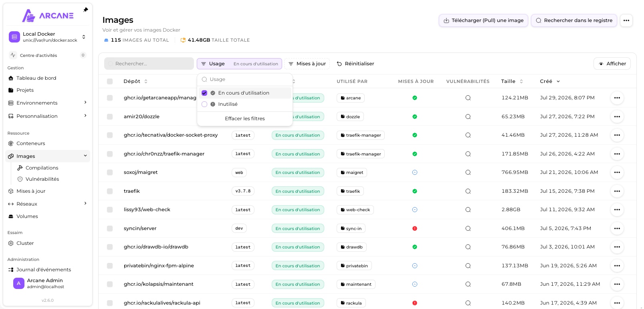This screenshot has width=644, height=309.
Task: Open Centre d'activités
Action: [x=48, y=55]
